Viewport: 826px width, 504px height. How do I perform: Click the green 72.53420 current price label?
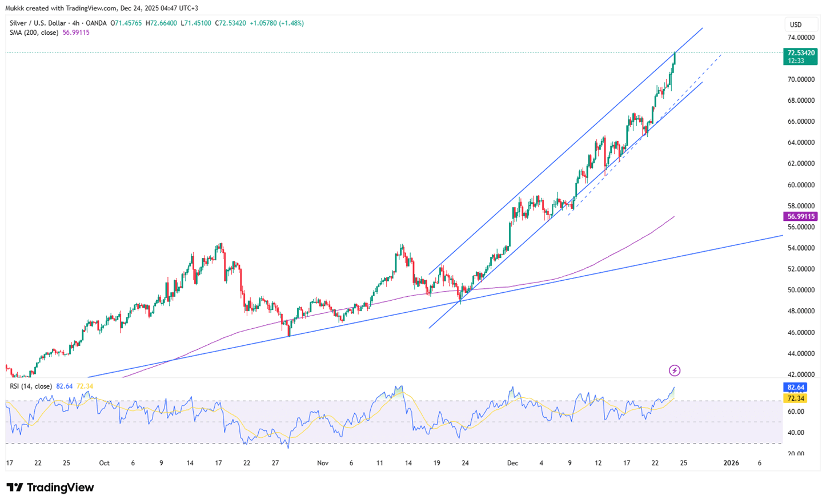tap(801, 53)
